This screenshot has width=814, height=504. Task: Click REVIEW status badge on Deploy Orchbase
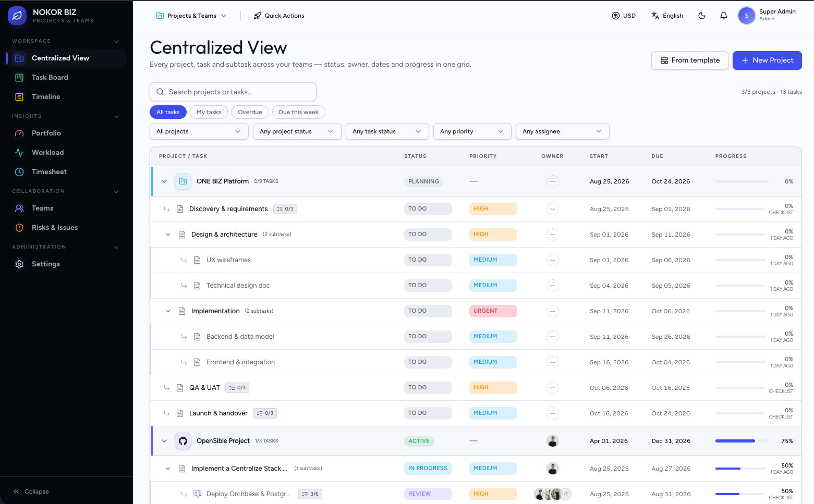428,494
